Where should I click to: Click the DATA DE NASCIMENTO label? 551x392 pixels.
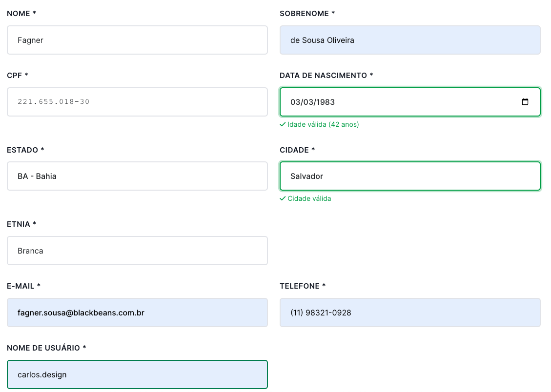click(326, 76)
